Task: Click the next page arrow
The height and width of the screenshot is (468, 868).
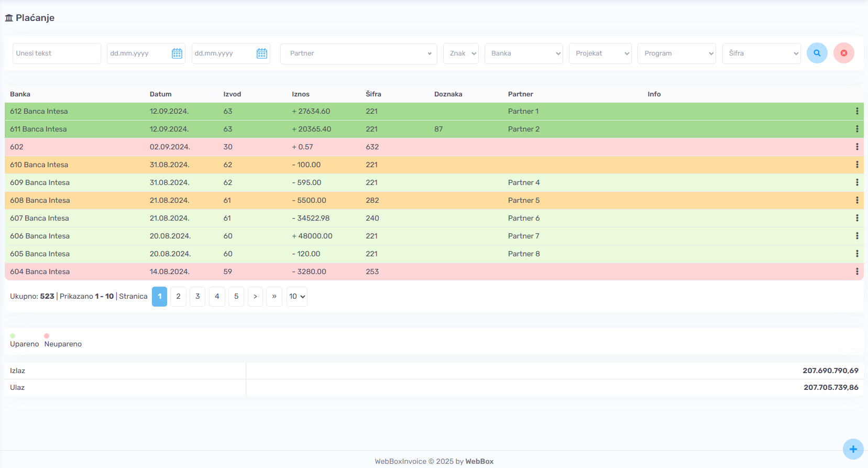Action: coord(255,297)
